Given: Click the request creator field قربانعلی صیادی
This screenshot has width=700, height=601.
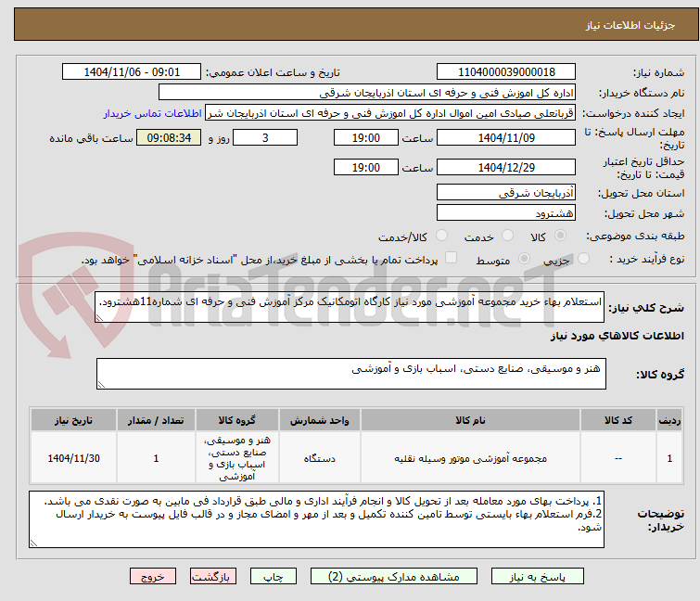Looking at the screenshot, I should click(390, 113).
